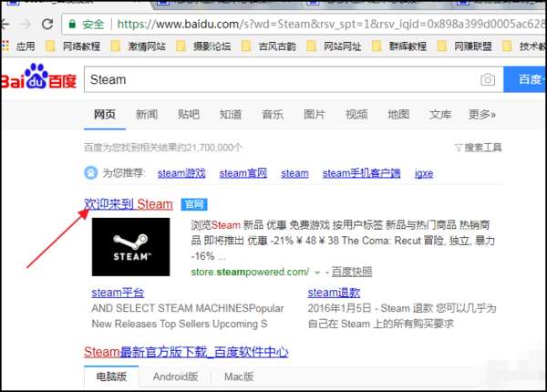The image size is (547, 392).
Task: Open 搜索工具 search tools
Action: [x=483, y=148]
